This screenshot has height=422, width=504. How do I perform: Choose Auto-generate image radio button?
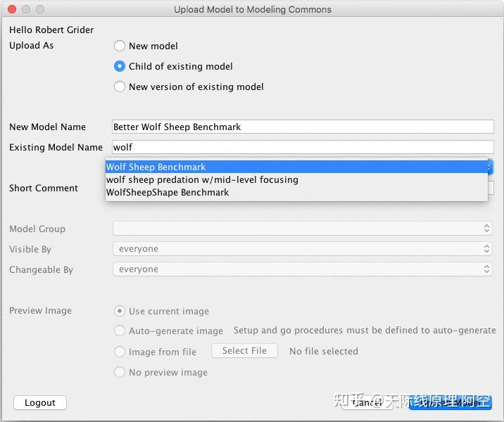pyautogui.click(x=120, y=331)
